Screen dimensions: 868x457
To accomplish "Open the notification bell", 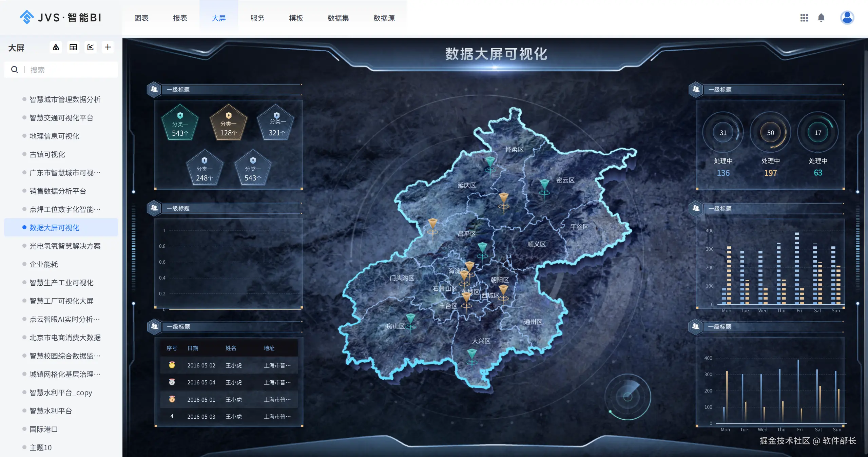I will point(821,18).
